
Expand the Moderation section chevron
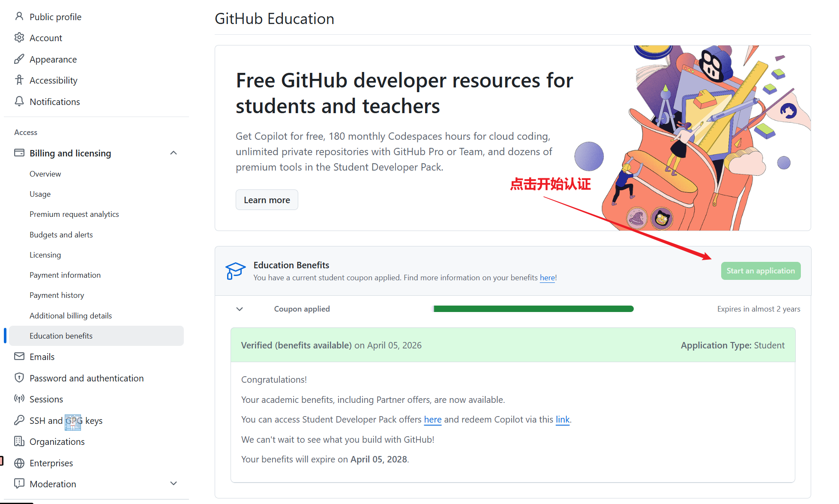(174, 483)
